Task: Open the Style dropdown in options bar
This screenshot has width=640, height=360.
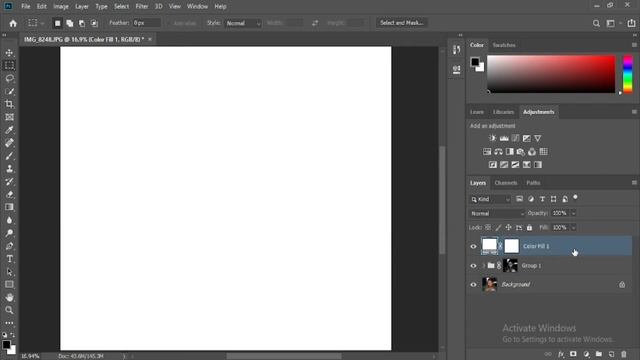Action: point(243,23)
